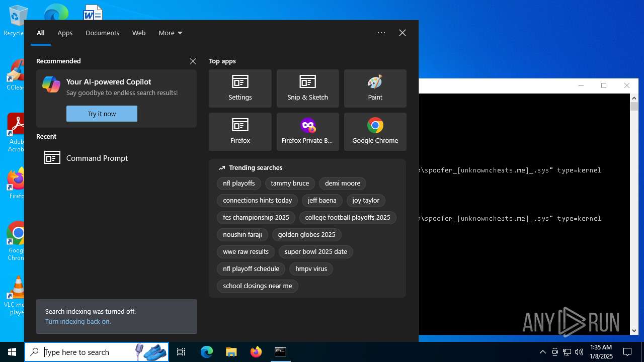Select 'hmpv virus' trending chip
The width and height of the screenshot is (644, 362).
click(x=311, y=269)
